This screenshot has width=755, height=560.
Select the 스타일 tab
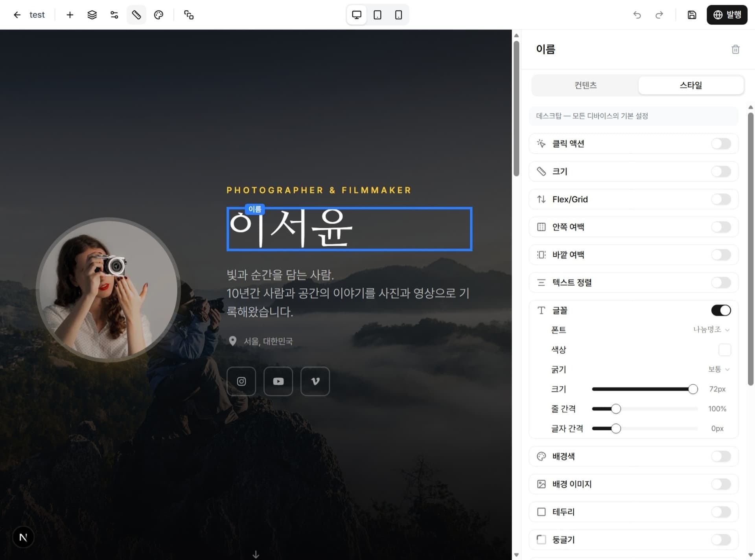(x=691, y=85)
